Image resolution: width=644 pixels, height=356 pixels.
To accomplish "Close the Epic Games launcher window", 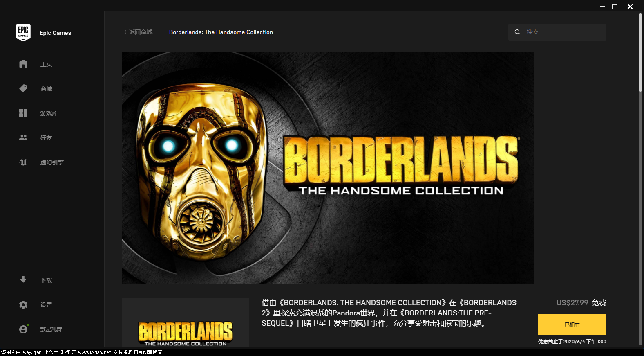I will [630, 7].
